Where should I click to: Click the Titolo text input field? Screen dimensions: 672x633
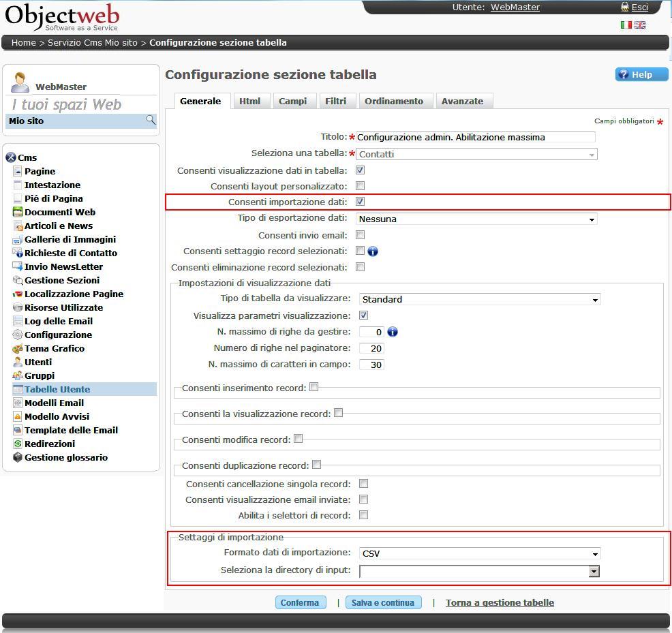click(x=476, y=137)
